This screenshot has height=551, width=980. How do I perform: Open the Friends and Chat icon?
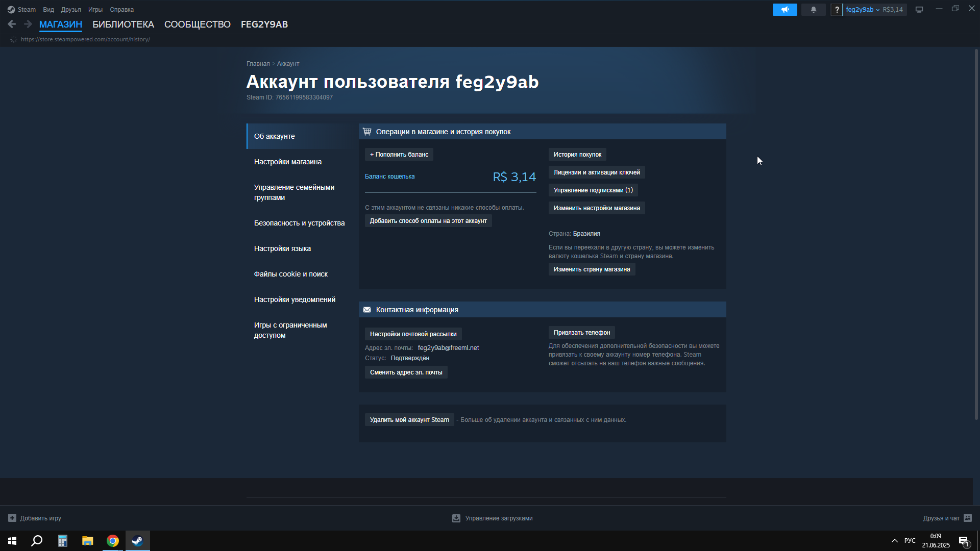[x=968, y=518]
